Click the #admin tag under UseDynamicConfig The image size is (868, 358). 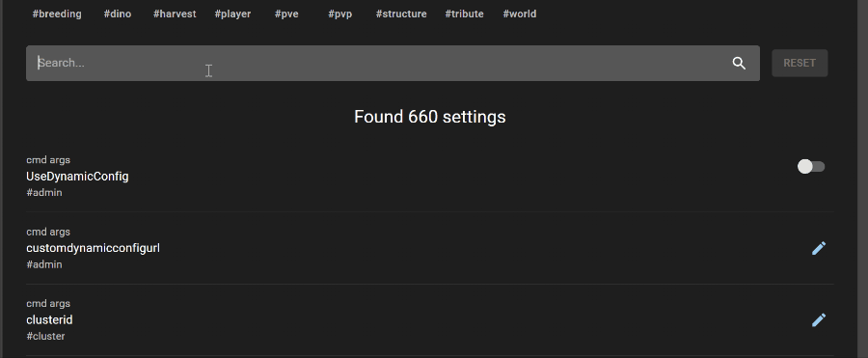click(x=44, y=193)
